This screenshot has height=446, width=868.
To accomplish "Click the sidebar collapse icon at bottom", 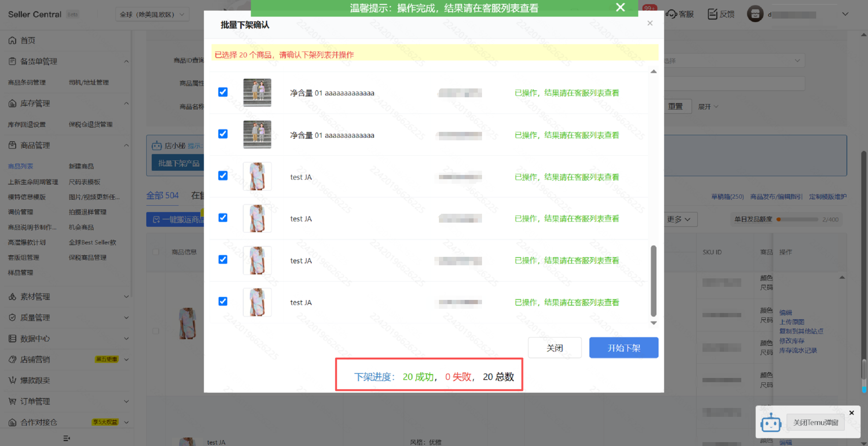I will pyautogui.click(x=66, y=438).
